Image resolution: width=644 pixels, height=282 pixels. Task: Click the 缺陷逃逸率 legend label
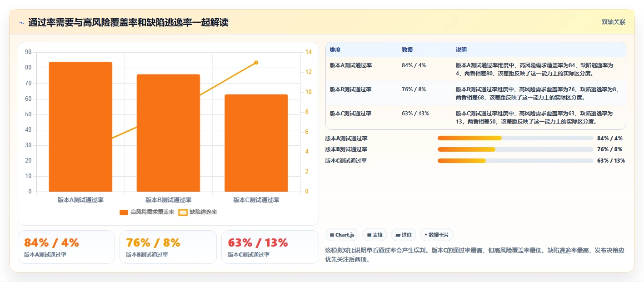point(203,212)
